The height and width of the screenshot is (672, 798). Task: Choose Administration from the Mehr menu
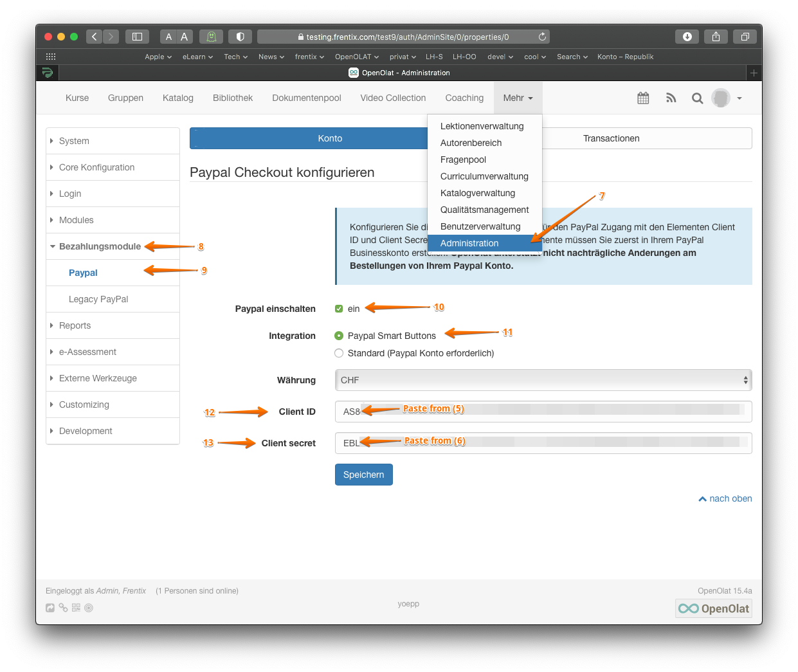click(469, 243)
